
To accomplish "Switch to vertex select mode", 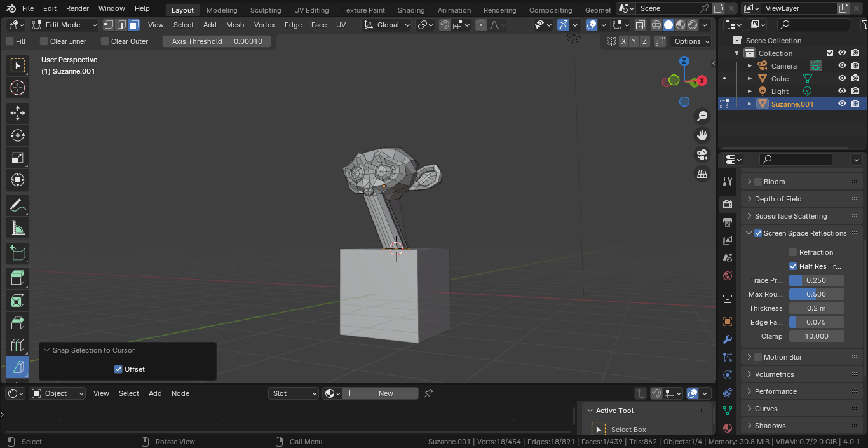I will tap(109, 25).
